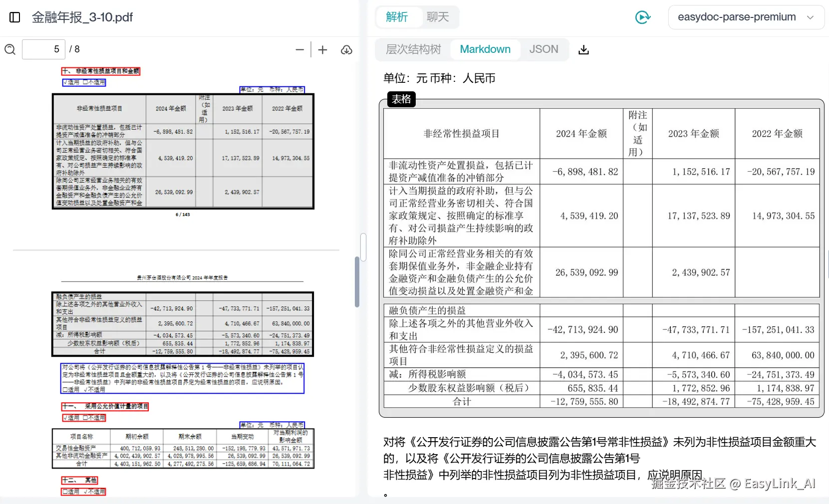Switch to the 聊天 tab
The height and width of the screenshot is (504, 829).
tap(438, 17)
